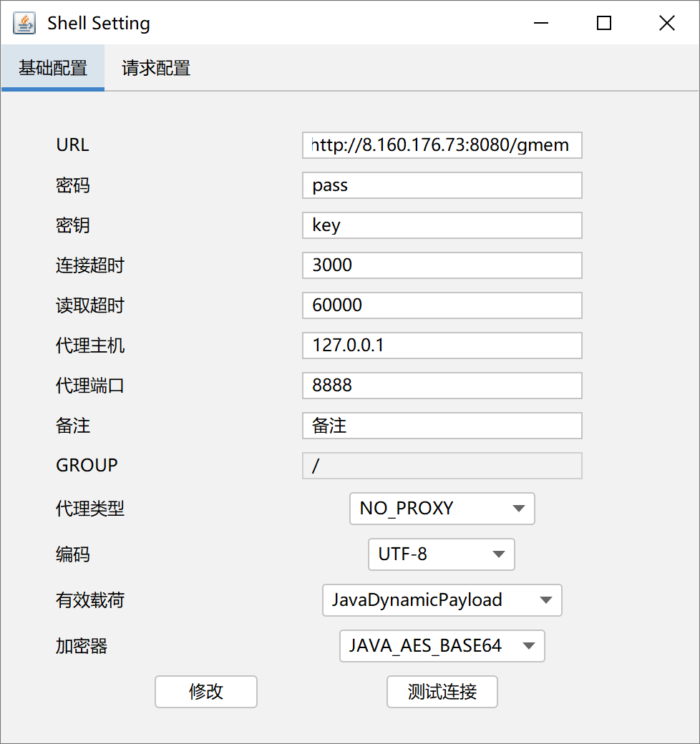The image size is (700, 744).
Task: Open the 代理类型 NO_PROXY dropdown
Action: (x=442, y=509)
